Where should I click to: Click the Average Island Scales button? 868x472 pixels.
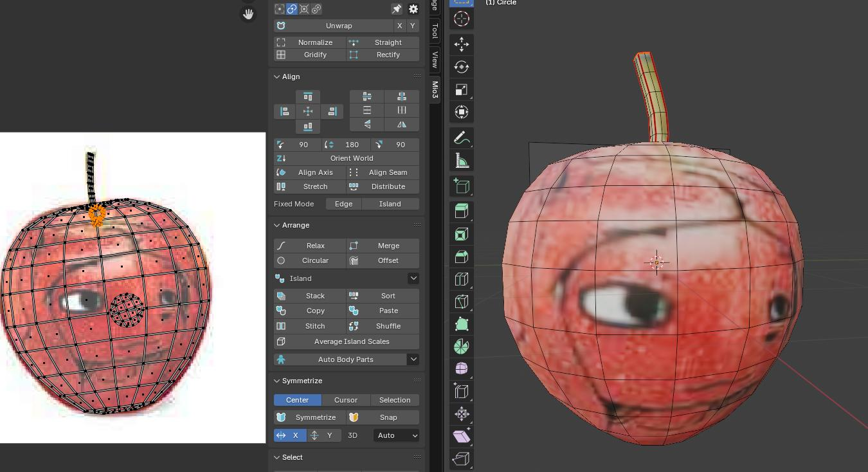pos(347,341)
